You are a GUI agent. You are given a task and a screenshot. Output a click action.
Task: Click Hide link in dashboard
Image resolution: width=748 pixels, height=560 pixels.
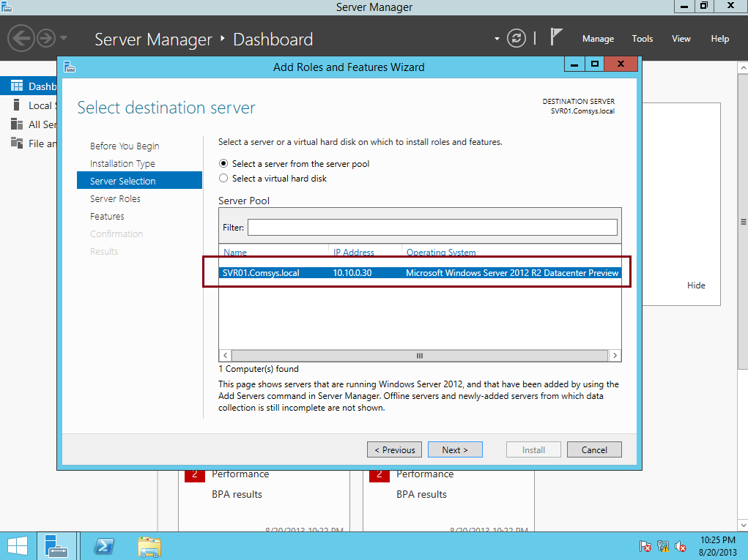(x=696, y=285)
